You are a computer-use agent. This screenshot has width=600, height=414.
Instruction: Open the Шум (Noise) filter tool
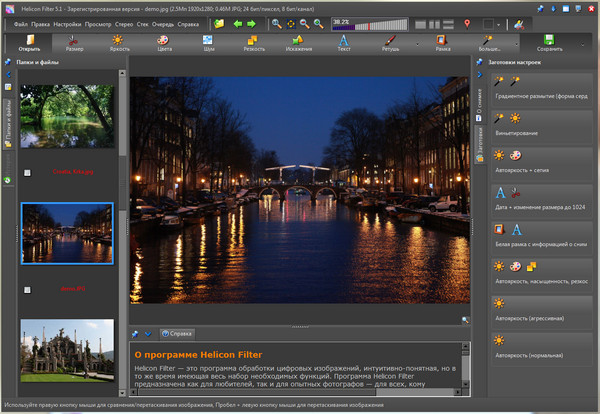pos(208,43)
